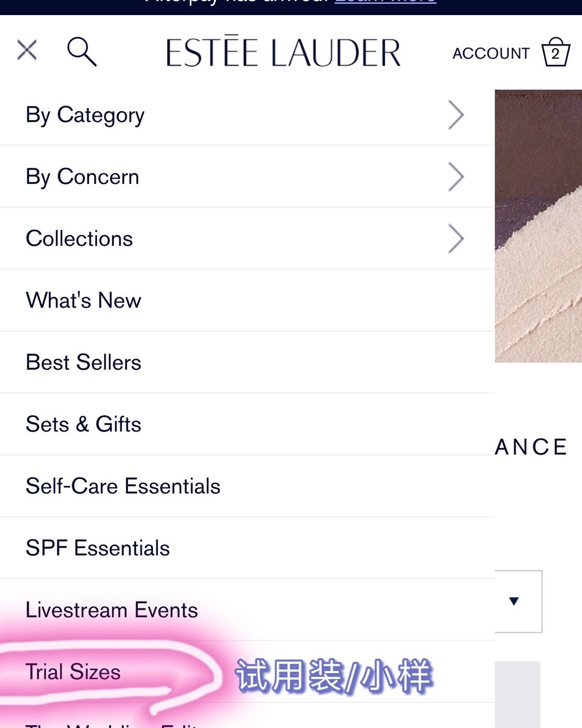Tap the foundation texture product image
582x728 pixels.
[x=539, y=226]
